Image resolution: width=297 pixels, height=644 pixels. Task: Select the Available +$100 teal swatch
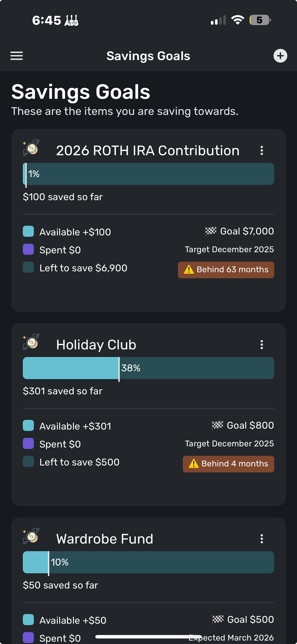point(28,231)
